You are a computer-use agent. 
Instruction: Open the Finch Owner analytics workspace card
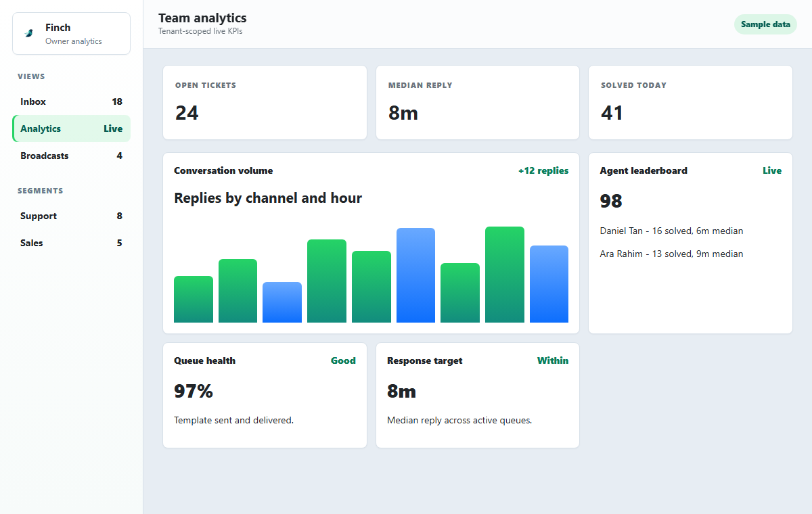coord(71,33)
